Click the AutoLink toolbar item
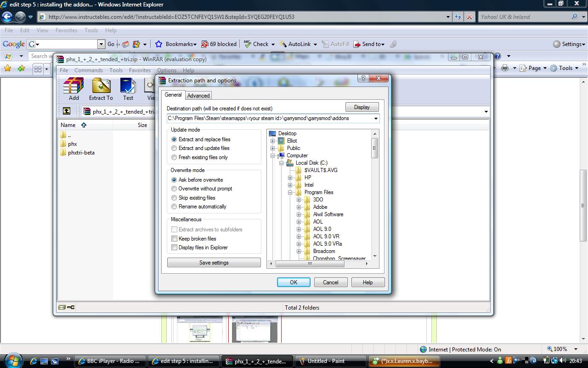Viewport: 588px width, 368px height. pos(298,44)
